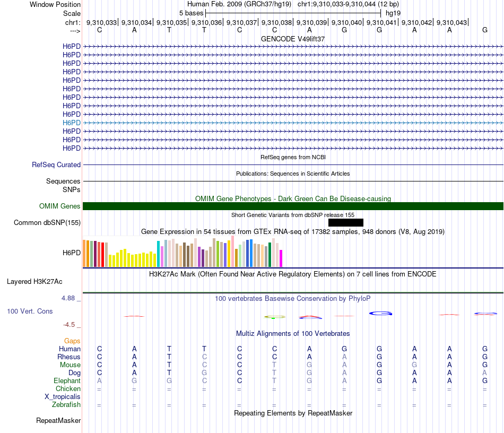Click the X_tropicalis species row label
Viewport: 504px width, 433px height.
tap(63, 397)
